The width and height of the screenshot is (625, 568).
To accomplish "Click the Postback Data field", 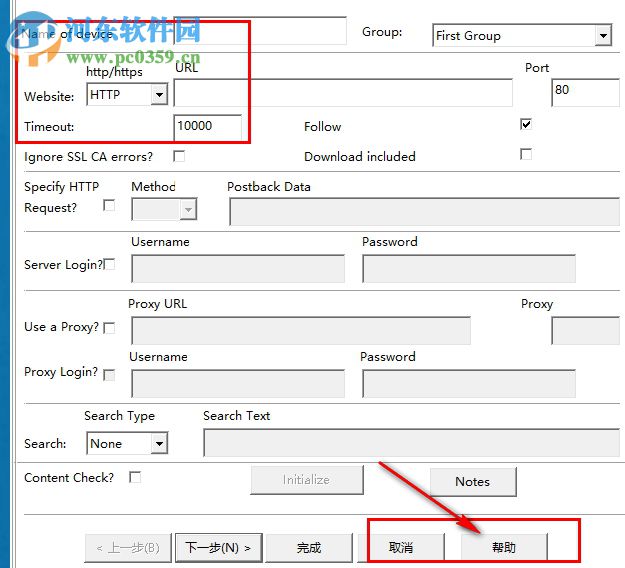I will 425,212.
